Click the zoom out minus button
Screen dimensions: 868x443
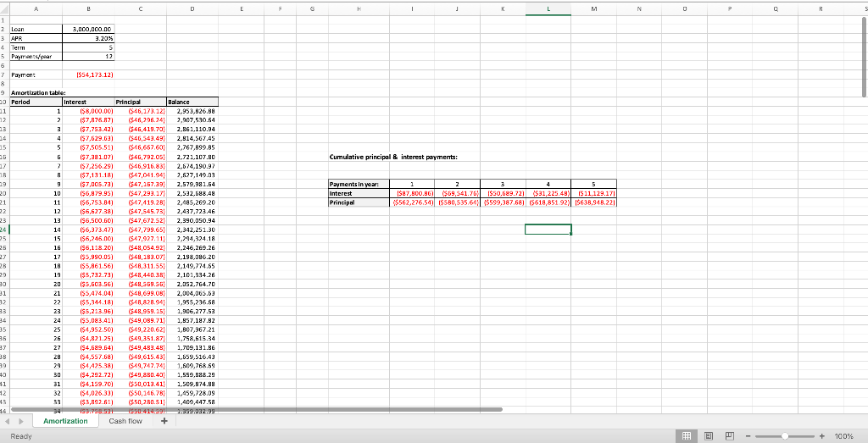click(x=748, y=436)
